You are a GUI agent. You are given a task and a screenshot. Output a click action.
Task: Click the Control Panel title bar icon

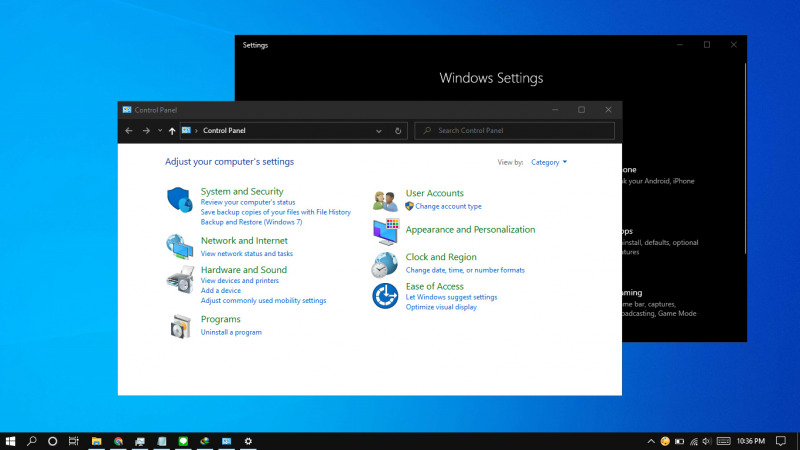point(127,110)
